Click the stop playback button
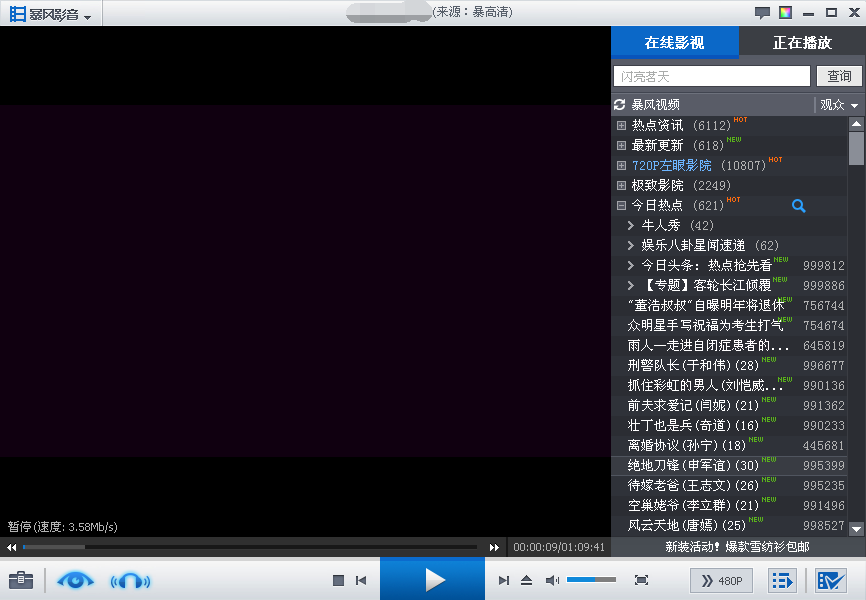The height and width of the screenshot is (600, 866). 339,580
